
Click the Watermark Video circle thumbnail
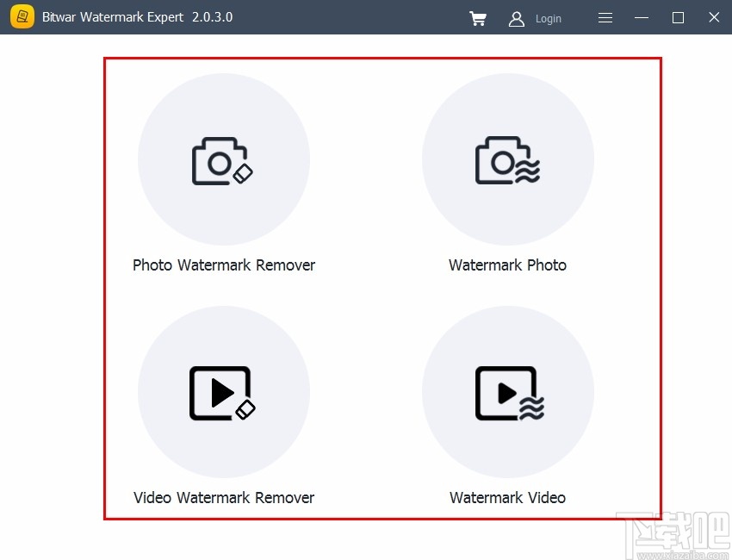508,392
